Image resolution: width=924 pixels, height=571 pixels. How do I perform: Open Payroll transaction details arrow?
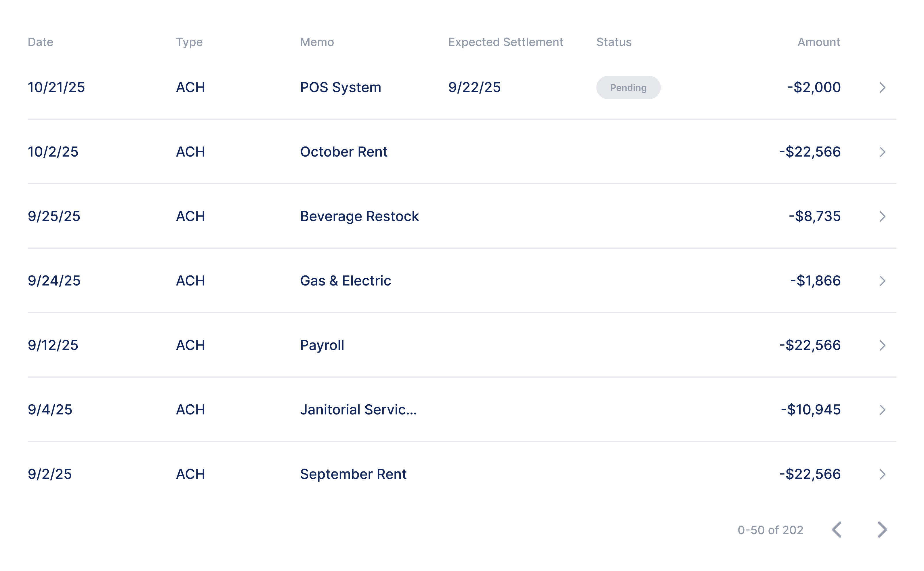click(x=882, y=346)
